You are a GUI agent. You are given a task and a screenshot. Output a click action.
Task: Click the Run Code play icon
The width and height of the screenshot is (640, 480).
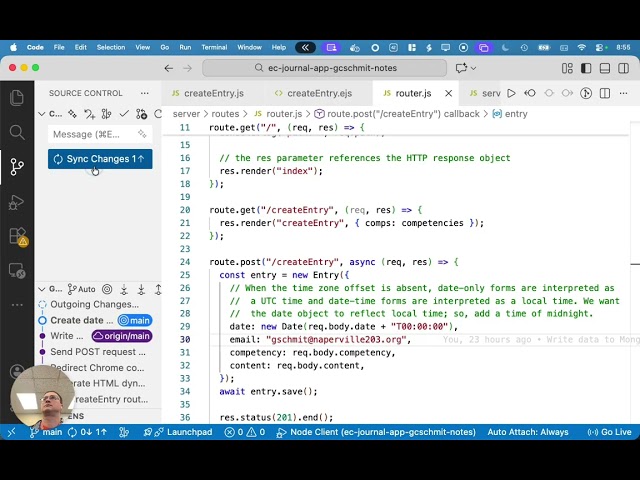[x=511, y=93]
